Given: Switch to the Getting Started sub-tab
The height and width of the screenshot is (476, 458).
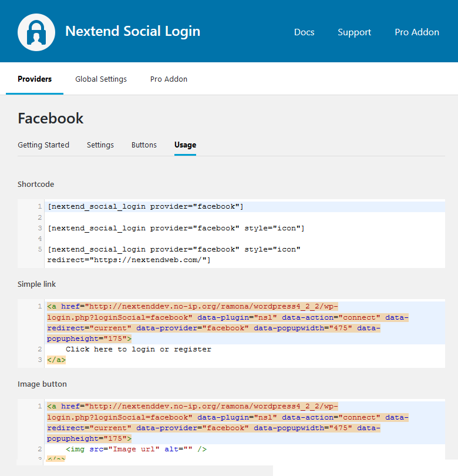Looking at the screenshot, I should pyautogui.click(x=43, y=145).
